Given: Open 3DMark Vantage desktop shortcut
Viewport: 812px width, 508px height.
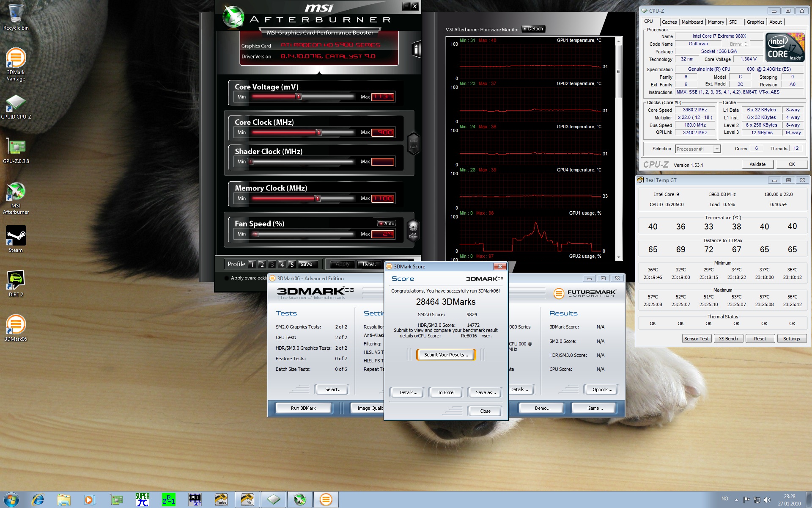Looking at the screenshot, I should (x=16, y=64).
